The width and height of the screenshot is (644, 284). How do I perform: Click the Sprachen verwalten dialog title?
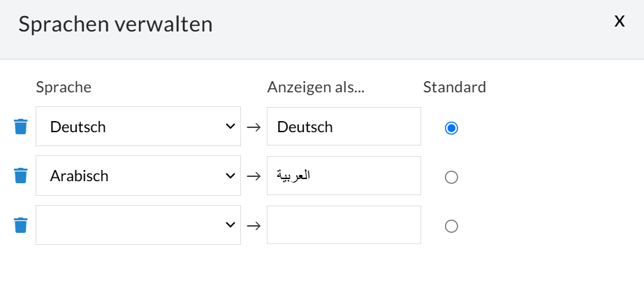click(x=115, y=24)
